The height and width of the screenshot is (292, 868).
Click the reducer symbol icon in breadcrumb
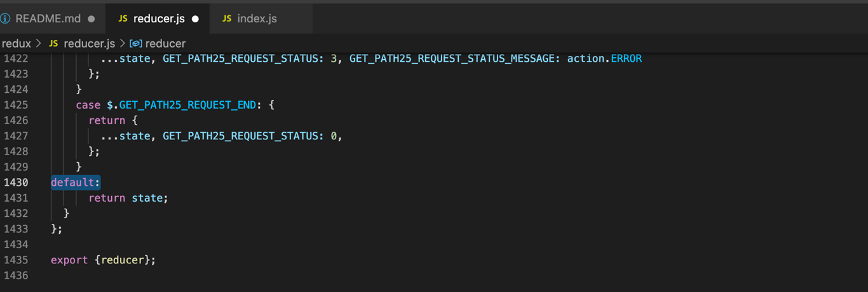point(135,43)
